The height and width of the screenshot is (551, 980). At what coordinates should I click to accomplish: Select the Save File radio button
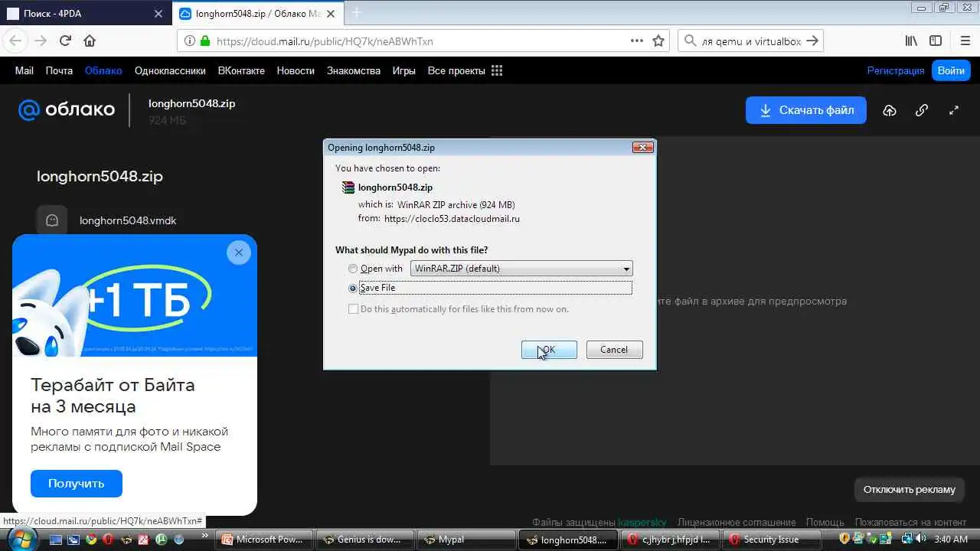coord(353,289)
